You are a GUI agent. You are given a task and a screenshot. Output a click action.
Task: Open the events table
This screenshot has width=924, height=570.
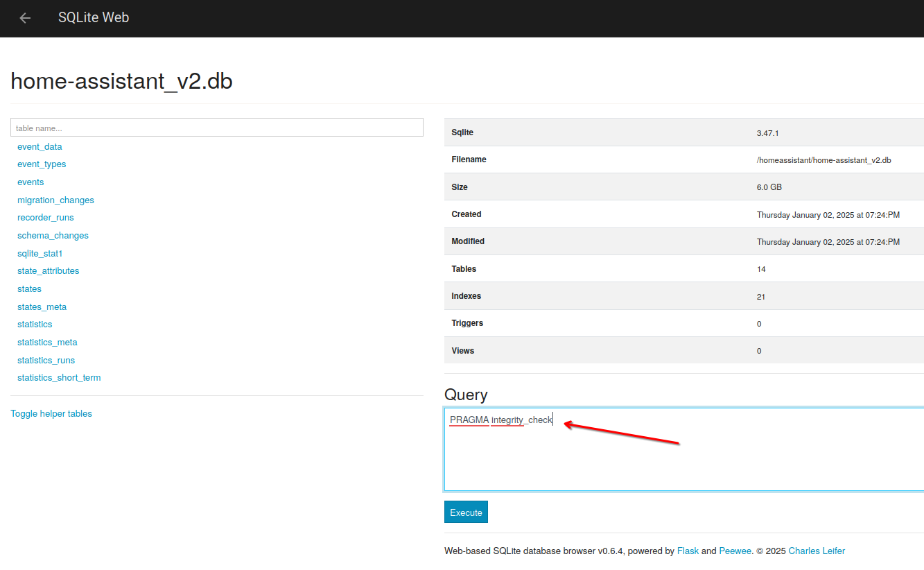tap(30, 182)
